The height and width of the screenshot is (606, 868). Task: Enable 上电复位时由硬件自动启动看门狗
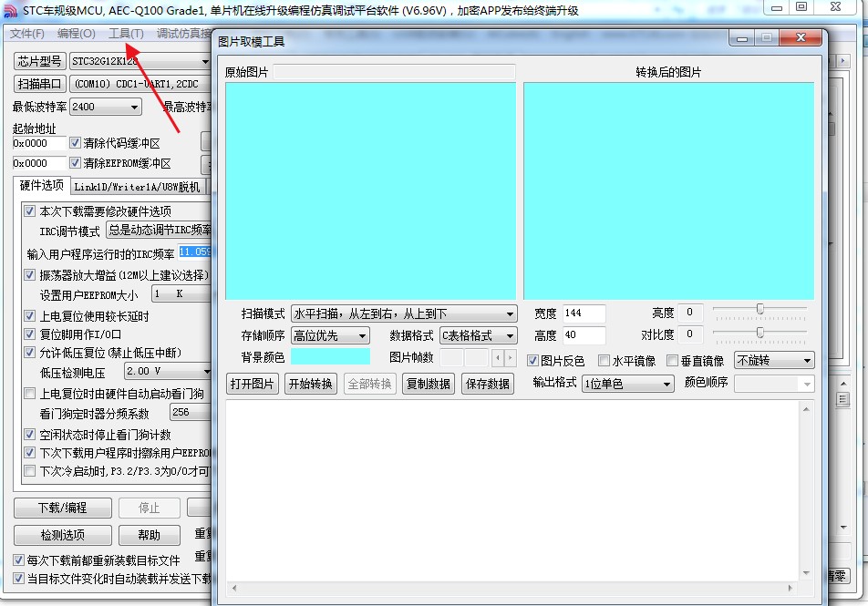click(30, 394)
